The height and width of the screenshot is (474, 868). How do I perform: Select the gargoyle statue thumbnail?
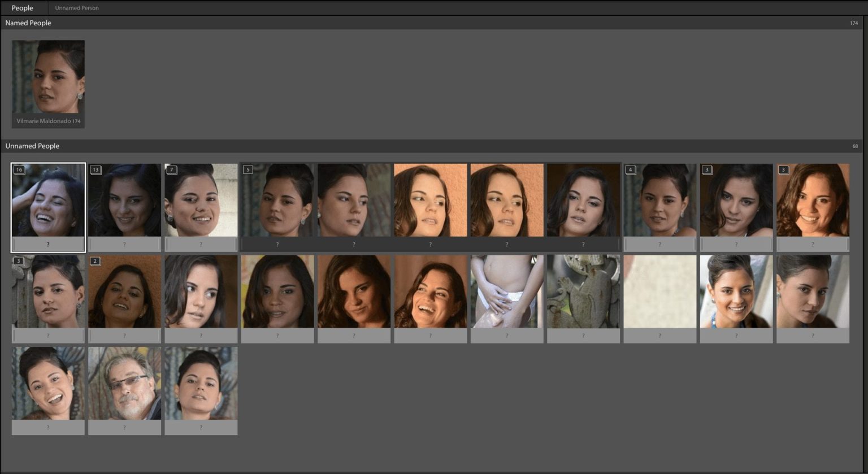pos(583,292)
